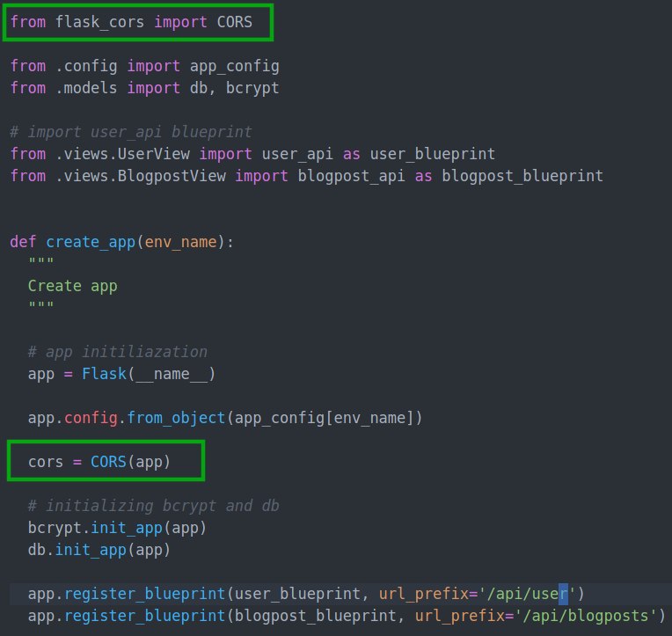Click 'CORS' in 'cors = CORS(app)'
This screenshot has height=636, width=672.
point(108,462)
